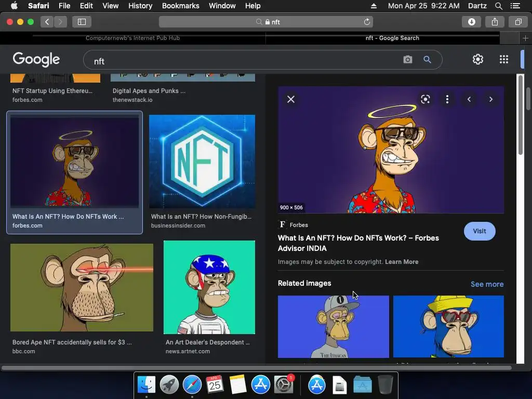532x399 pixels.
Task: Select the laser-eyes Bored Ape thumbnail
Action: pos(82,287)
